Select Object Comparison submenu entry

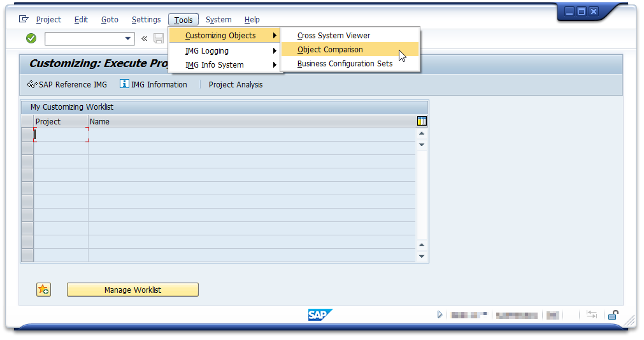[350, 49]
